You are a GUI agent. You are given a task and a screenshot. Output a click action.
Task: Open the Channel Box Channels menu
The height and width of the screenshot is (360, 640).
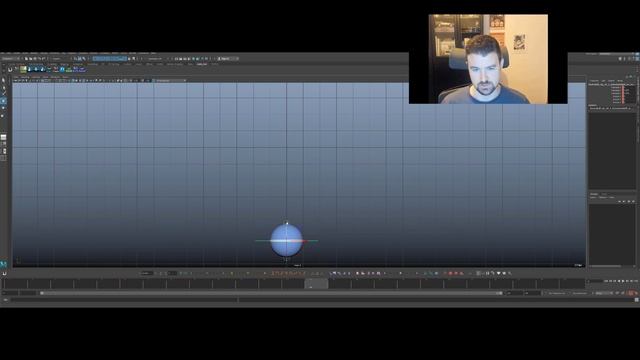tap(594, 81)
